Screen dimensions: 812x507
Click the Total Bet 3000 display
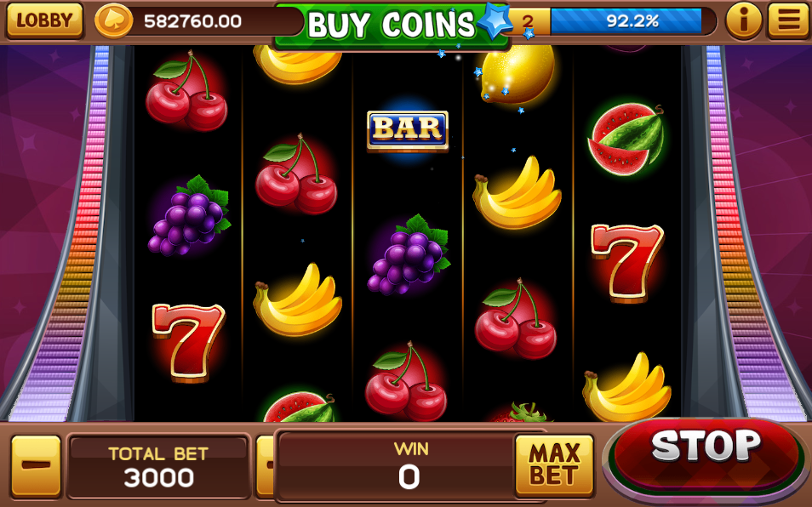(x=158, y=467)
